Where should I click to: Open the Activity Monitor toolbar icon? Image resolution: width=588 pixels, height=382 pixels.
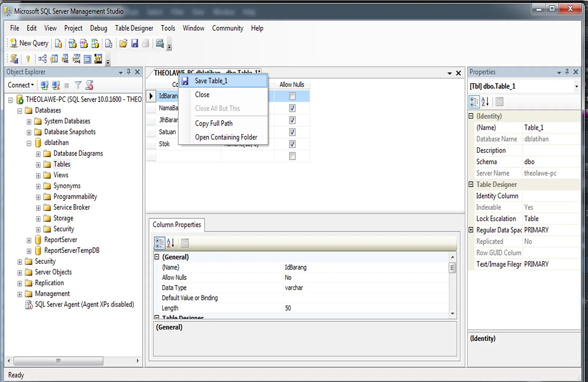[159, 44]
